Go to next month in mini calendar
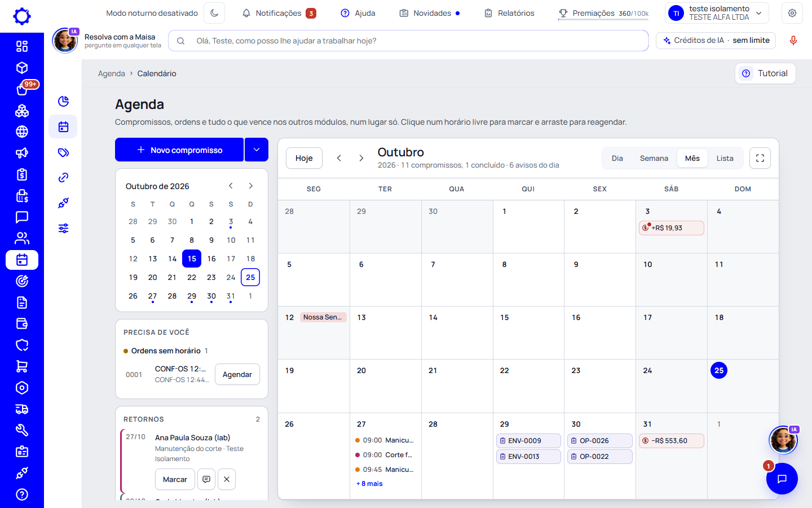This screenshot has width=812, height=508. click(251, 186)
